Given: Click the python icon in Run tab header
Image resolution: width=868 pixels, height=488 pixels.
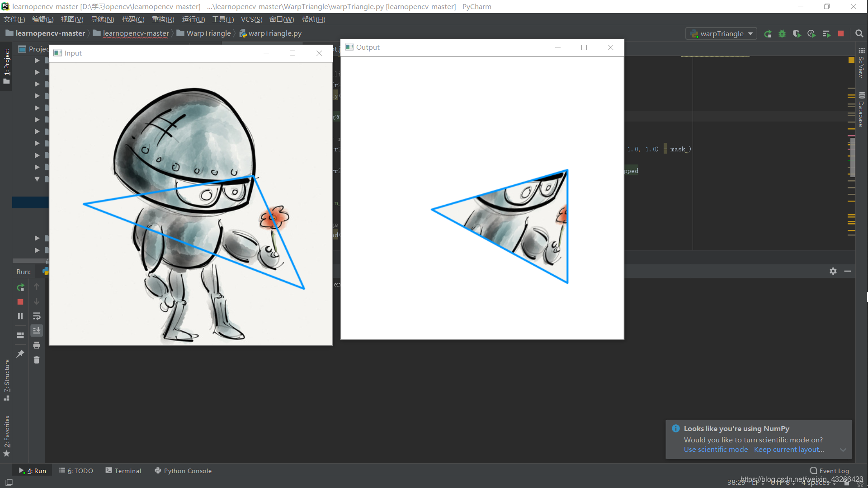Looking at the screenshot, I should coord(46,271).
